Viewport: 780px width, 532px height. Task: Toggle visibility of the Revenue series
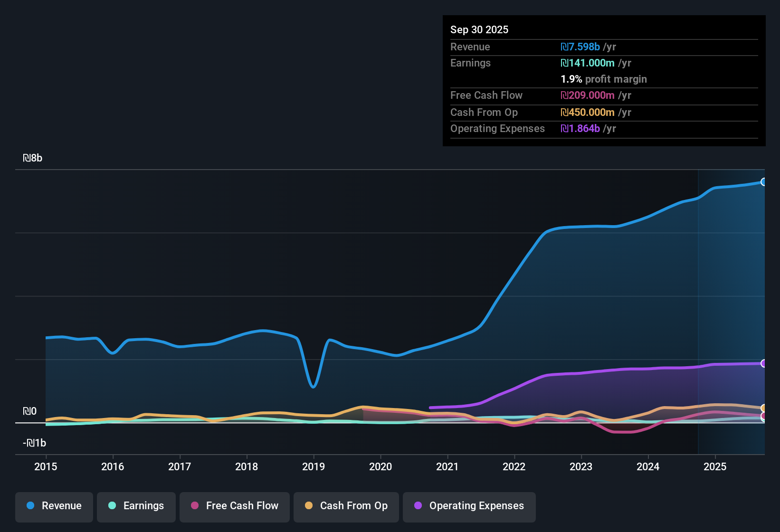pyautogui.click(x=54, y=506)
